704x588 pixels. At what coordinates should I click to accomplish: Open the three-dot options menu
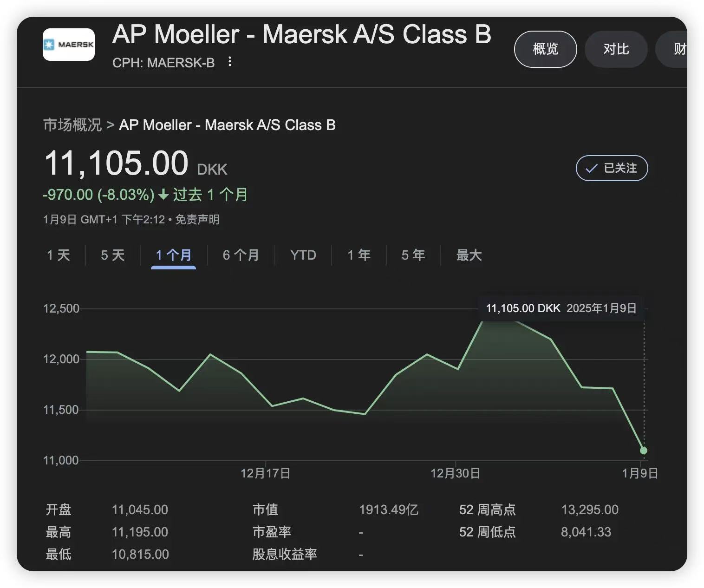click(230, 62)
